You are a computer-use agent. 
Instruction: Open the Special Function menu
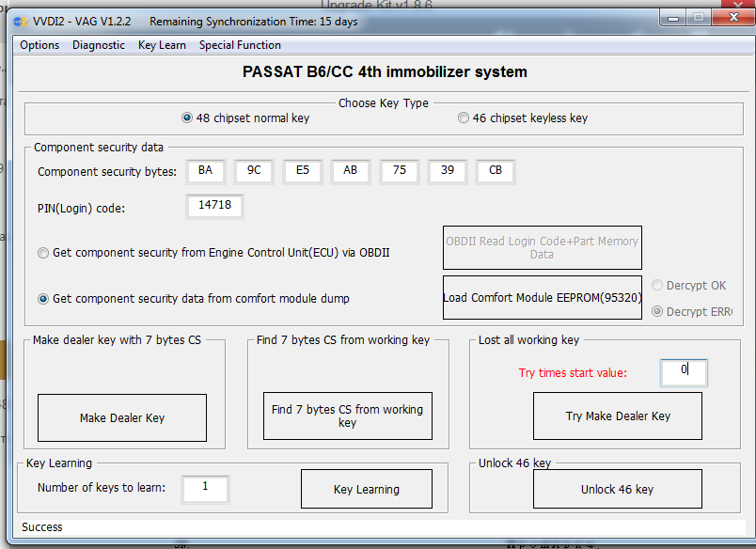click(x=240, y=45)
